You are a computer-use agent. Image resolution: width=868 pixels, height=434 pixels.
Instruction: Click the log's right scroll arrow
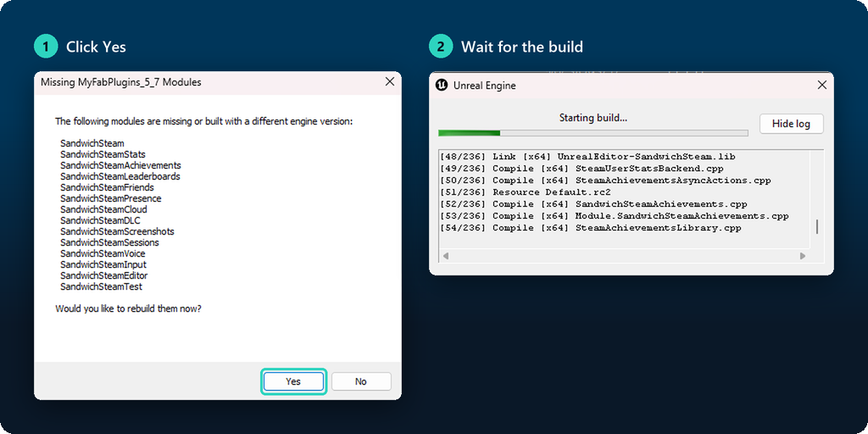coord(802,256)
